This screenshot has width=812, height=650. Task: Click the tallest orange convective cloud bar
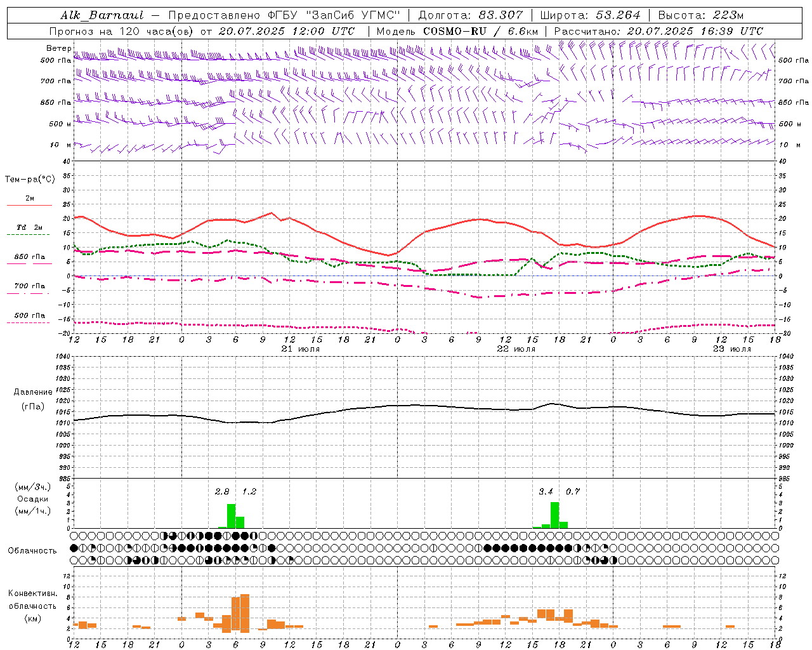pos(245,613)
